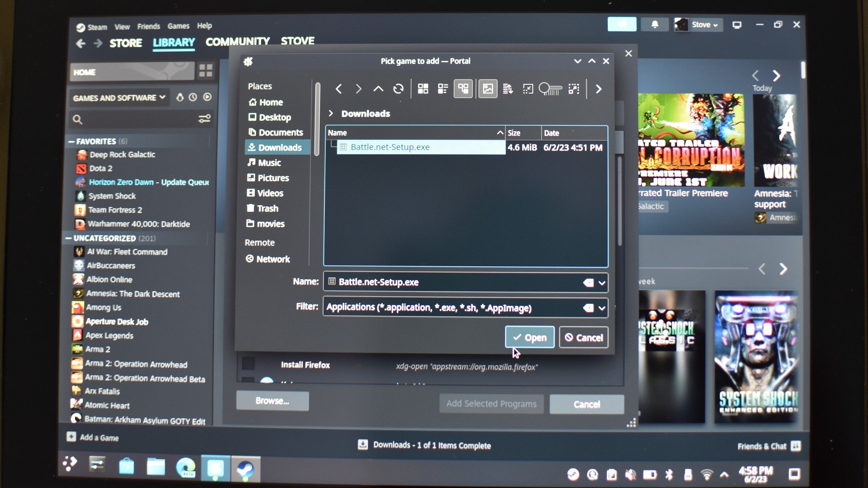The width and height of the screenshot is (868, 488).
Task: Open the sorting options icon
Action: [x=508, y=89]
